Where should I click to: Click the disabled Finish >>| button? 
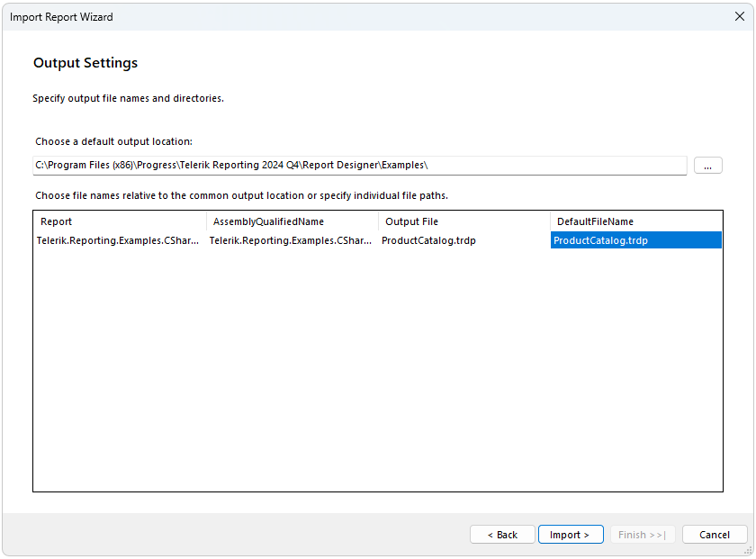643,534
